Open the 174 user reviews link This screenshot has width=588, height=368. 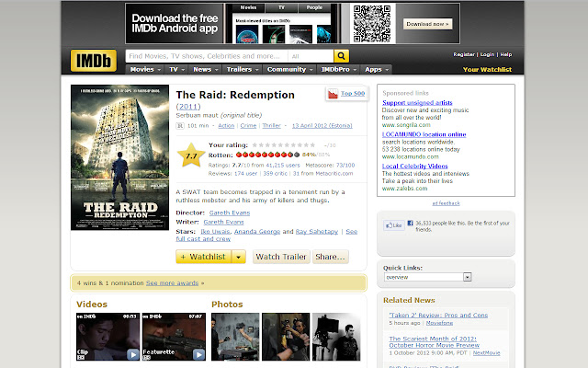tap(246, 174)
